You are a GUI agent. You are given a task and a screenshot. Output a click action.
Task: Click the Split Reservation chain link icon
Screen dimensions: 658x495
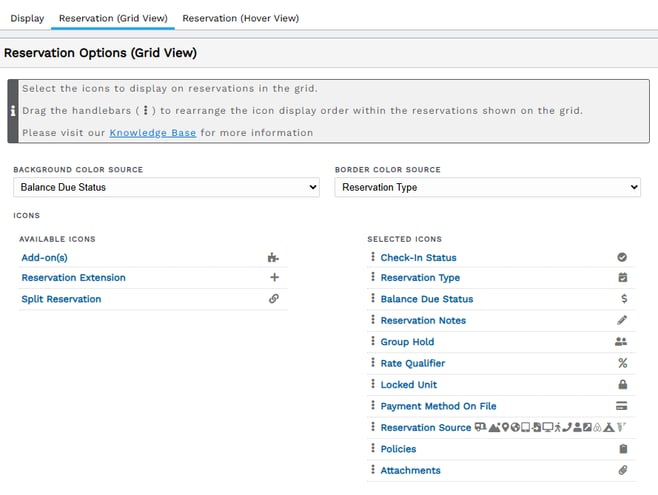tap(274, 299)
